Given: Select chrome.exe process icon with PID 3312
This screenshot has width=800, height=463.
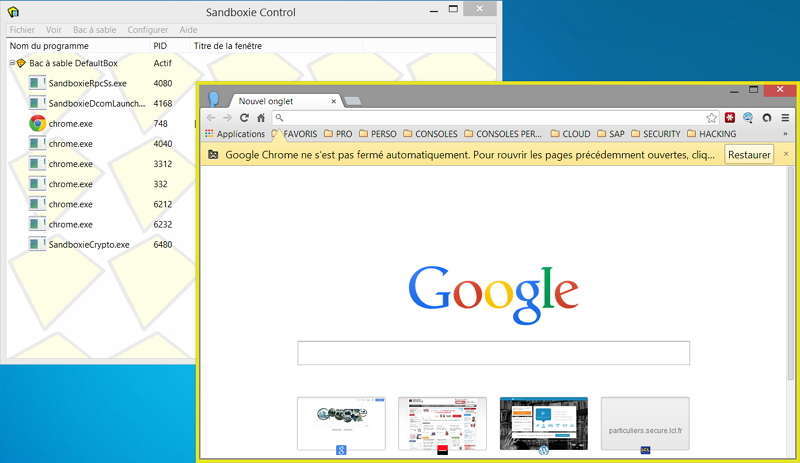Looking at the screenshot, I should pyautogui.click(x=37, y=164).
